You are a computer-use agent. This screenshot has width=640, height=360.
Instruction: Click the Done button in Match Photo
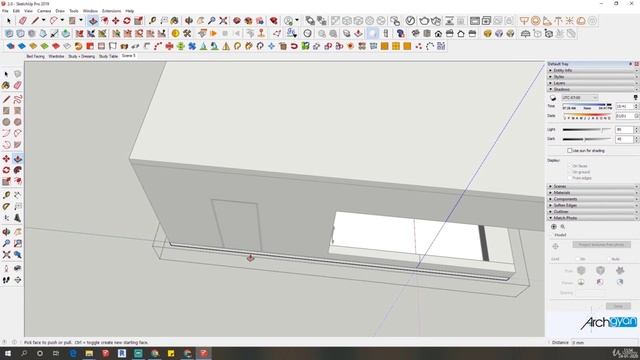coord(618,306)
